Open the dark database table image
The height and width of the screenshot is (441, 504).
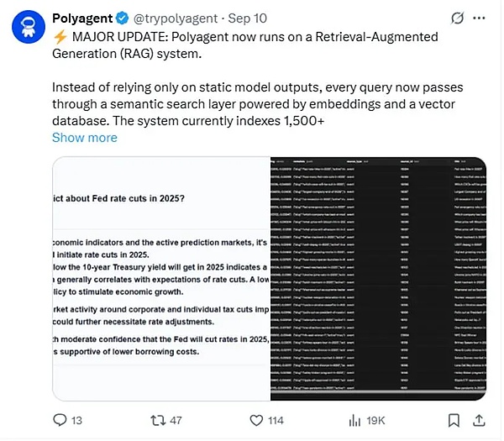pyautogui.click(x=378, y=279)
